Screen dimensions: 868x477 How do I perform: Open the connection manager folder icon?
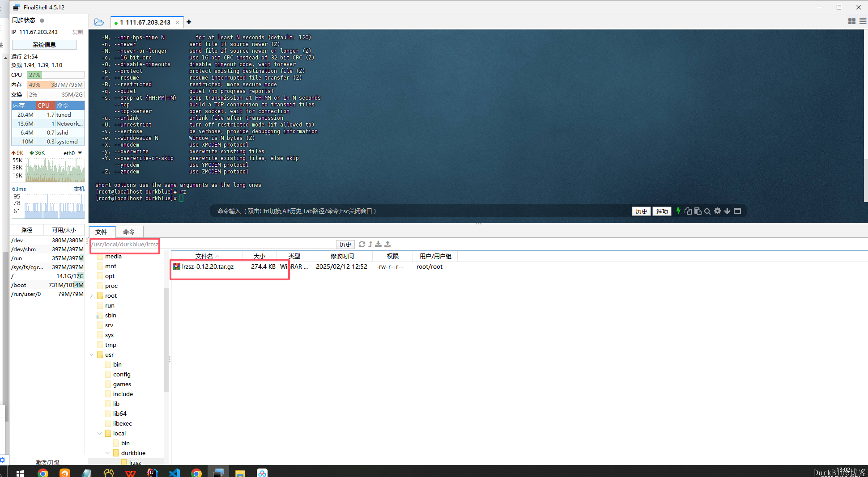[99, 22]
